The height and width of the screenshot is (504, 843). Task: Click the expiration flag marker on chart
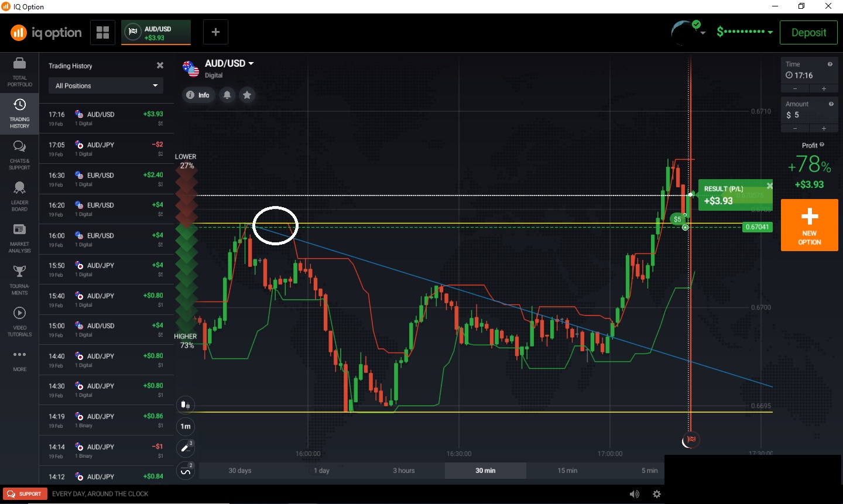point(691,440)
